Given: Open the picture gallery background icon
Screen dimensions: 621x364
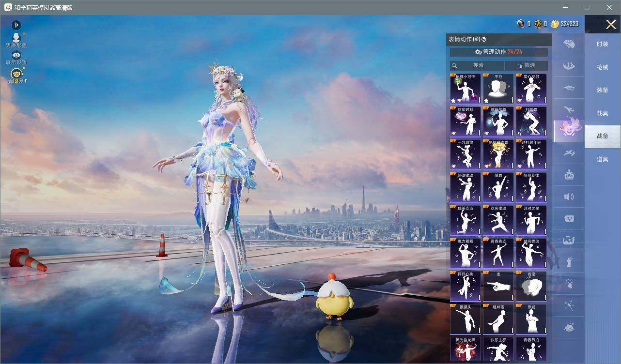Looking at the screenshot, I should [x=569, y=241].
